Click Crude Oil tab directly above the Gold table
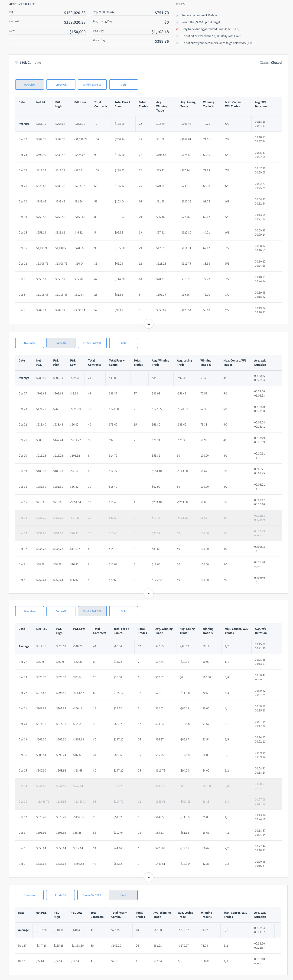Viewport: 293px width, 980px height. [x=60, y=895]
